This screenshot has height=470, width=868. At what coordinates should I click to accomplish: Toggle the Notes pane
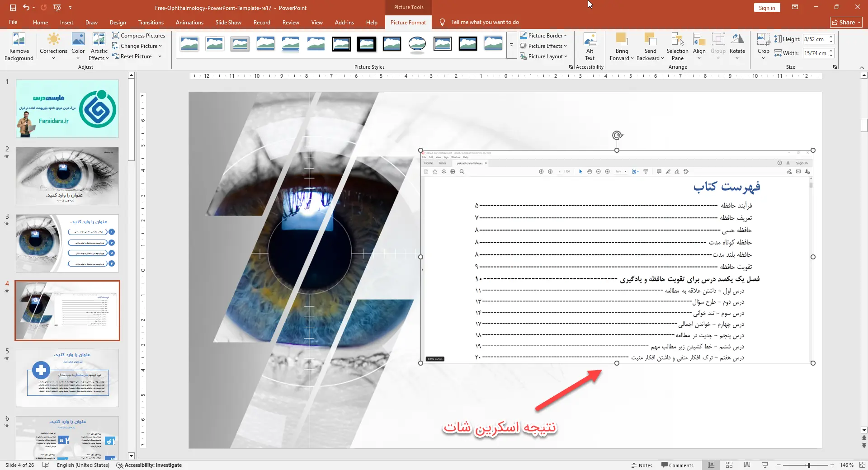pos(642,465)
